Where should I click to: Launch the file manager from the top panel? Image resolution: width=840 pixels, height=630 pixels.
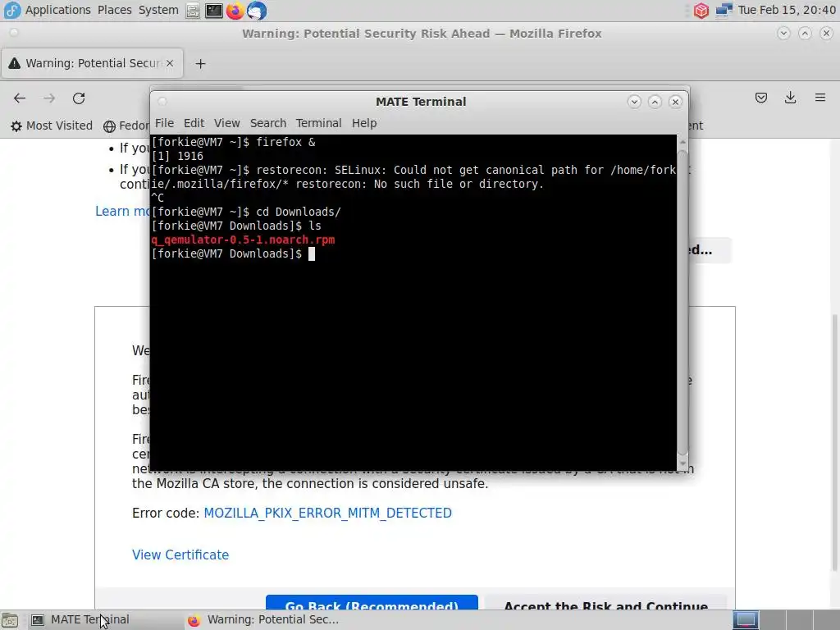click(x=193, y=11)
